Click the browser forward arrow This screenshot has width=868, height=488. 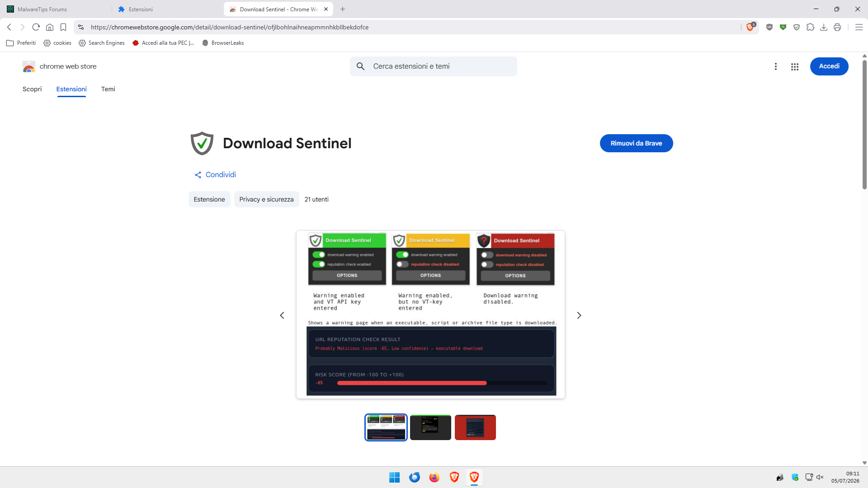pos(22,27)
